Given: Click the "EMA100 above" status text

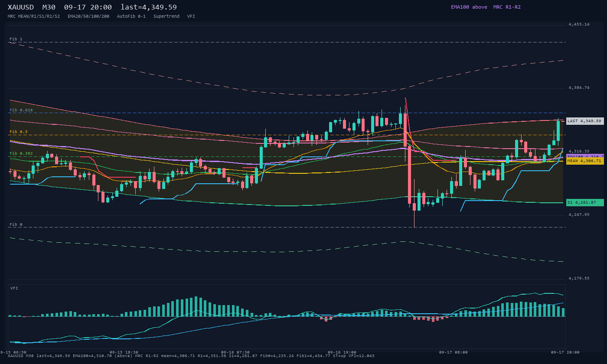Looking at the screenshot, I should pos(469,7).
